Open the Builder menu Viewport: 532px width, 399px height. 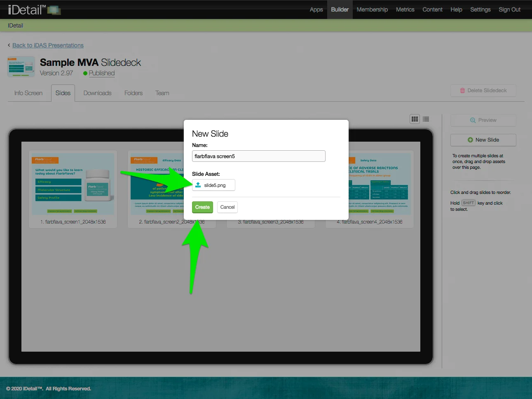(x=340, y=9)
